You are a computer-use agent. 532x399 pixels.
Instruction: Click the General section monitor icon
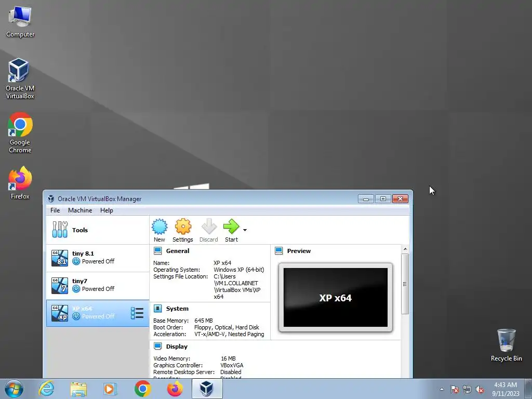tap(158, 251)
